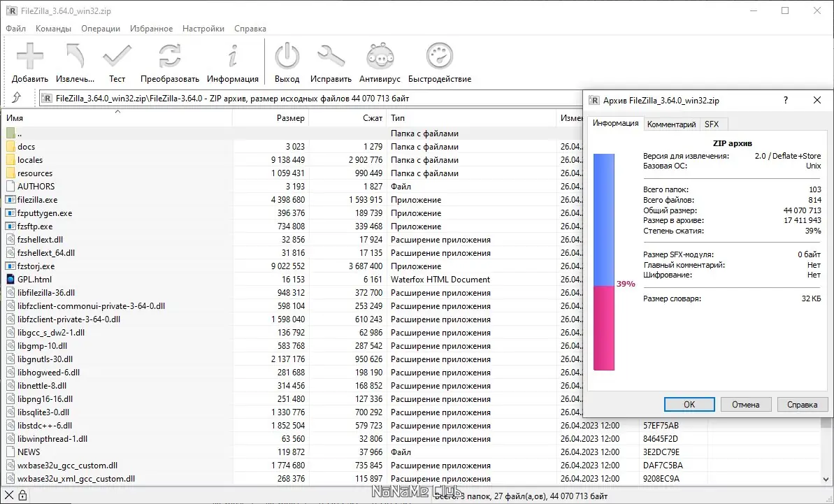The height and width of the screenshot is (504, 834).
Task: Open the Операции menu
Action: pyautogui.click(x=101, y=28)
